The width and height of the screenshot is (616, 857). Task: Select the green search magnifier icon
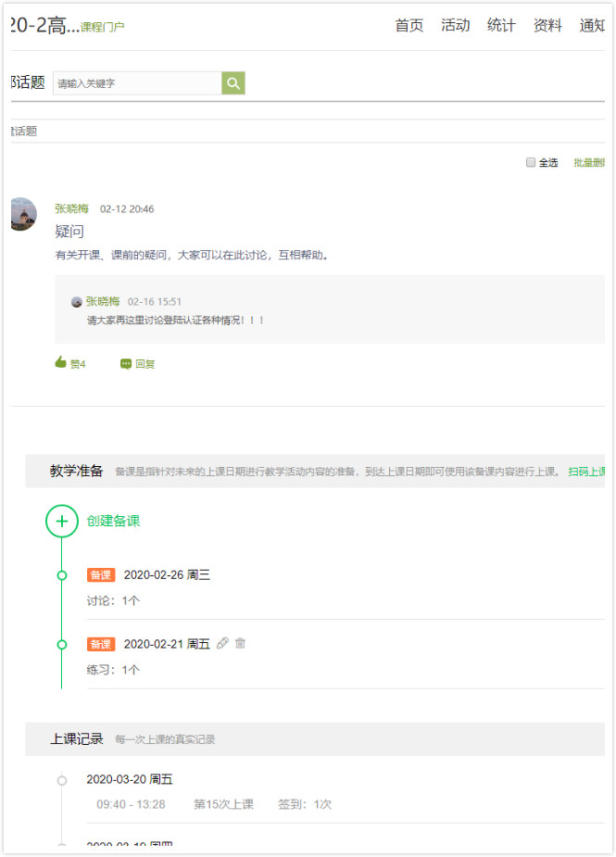(233, 82)
